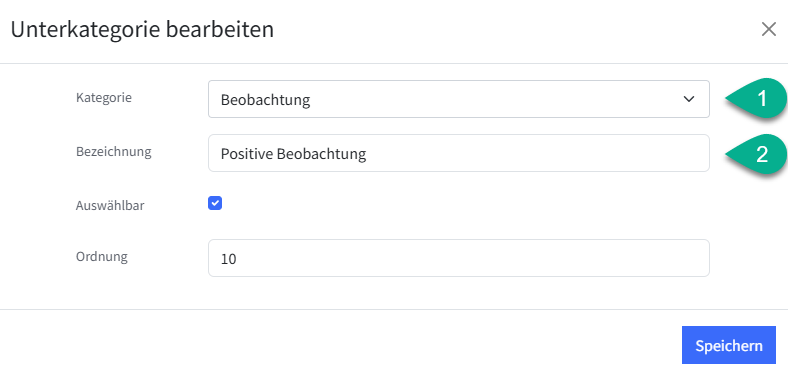
Task: Click the Auswählbar label text
Action: tap(110, 205)
